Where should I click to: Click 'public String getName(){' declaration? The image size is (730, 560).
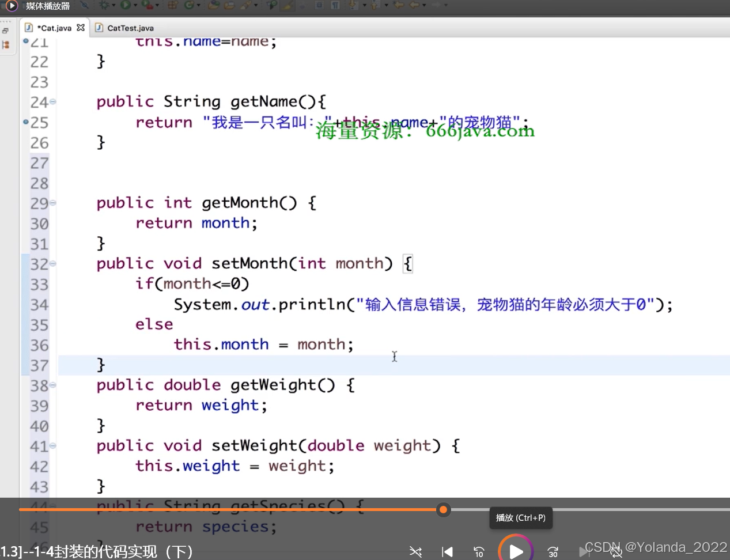coord(211,102)
